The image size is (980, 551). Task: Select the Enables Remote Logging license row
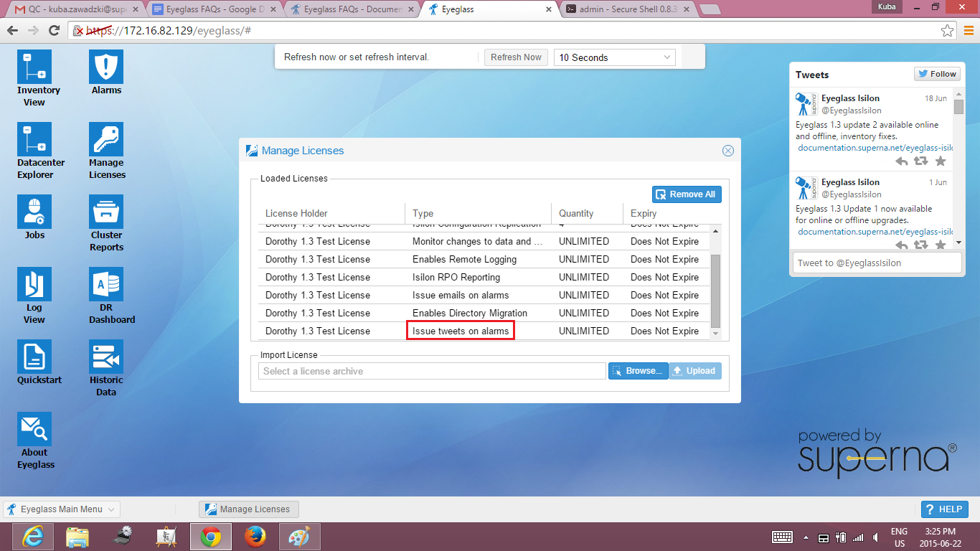[484, 259]
